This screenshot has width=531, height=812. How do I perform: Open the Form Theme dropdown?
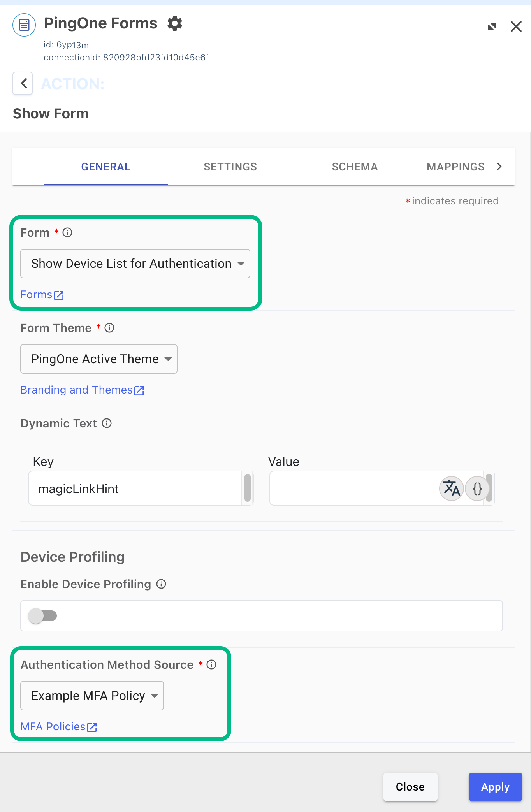(x=98, y=359)
